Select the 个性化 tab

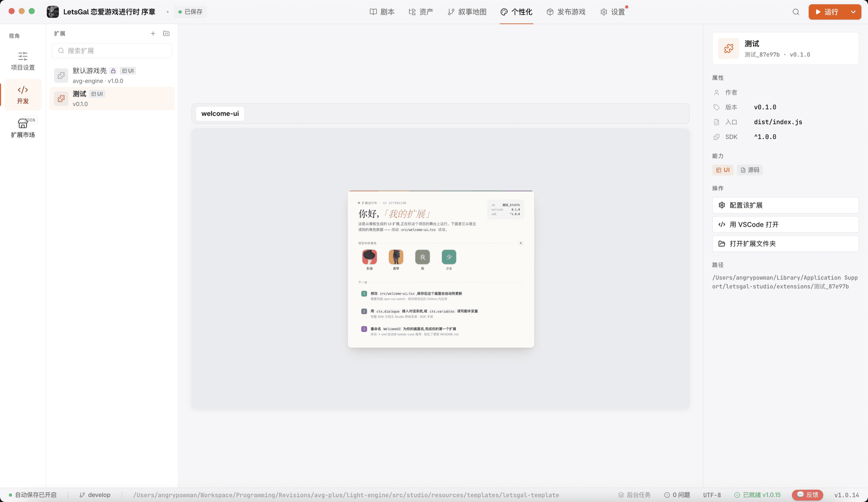click(516, 12)
